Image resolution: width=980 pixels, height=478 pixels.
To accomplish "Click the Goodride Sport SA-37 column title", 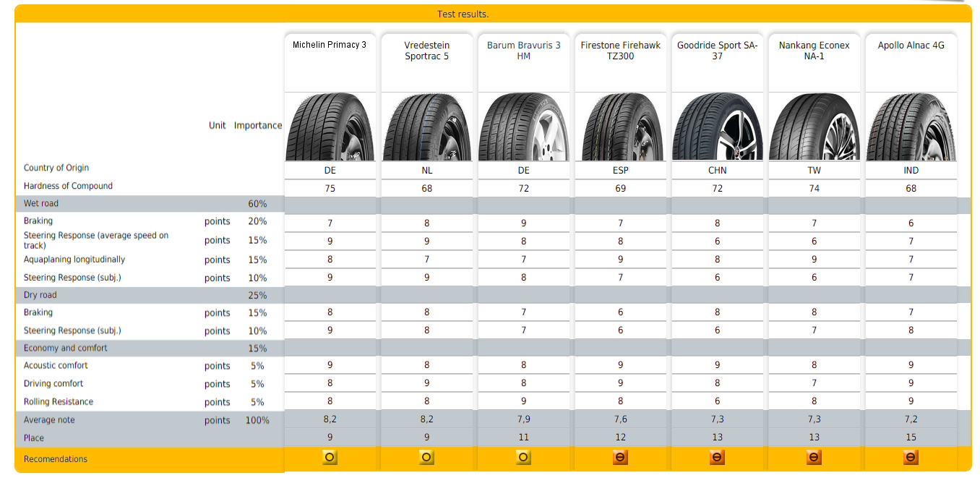I will coord(718,51).
